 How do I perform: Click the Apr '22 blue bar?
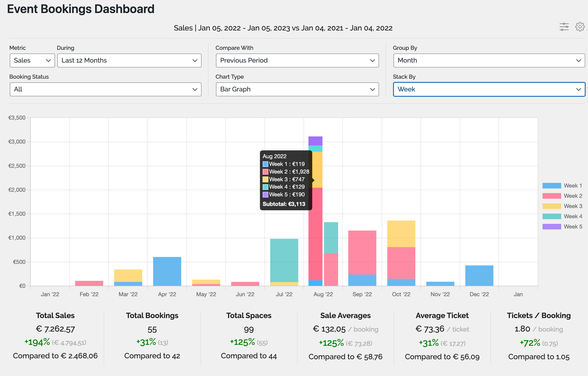[x=167, y=271]
